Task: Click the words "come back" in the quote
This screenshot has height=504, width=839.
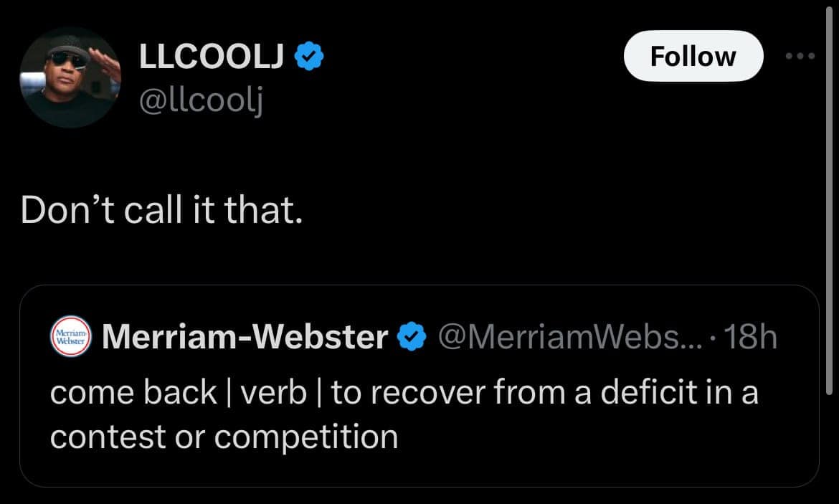Action: tap(133, 392)
